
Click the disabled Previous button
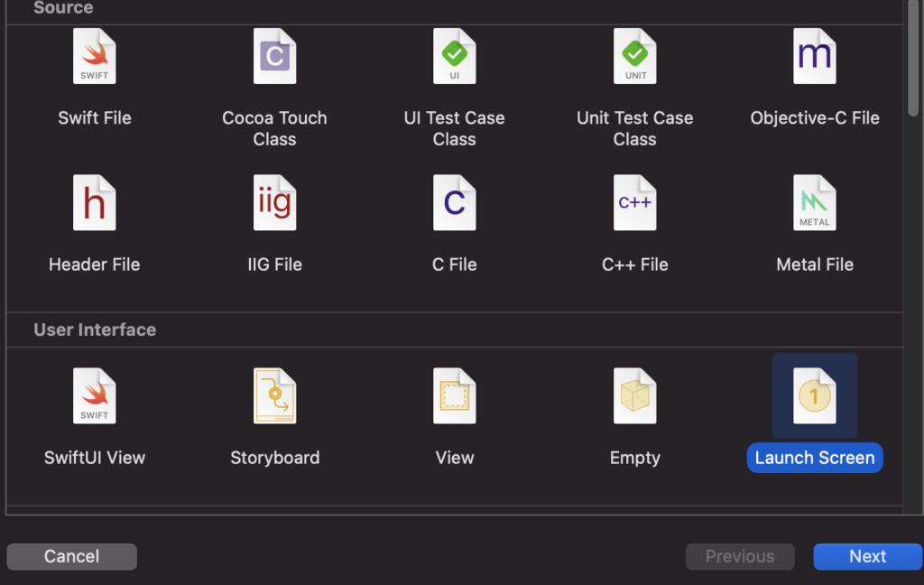pyautogui.click(x=740, y=557)
